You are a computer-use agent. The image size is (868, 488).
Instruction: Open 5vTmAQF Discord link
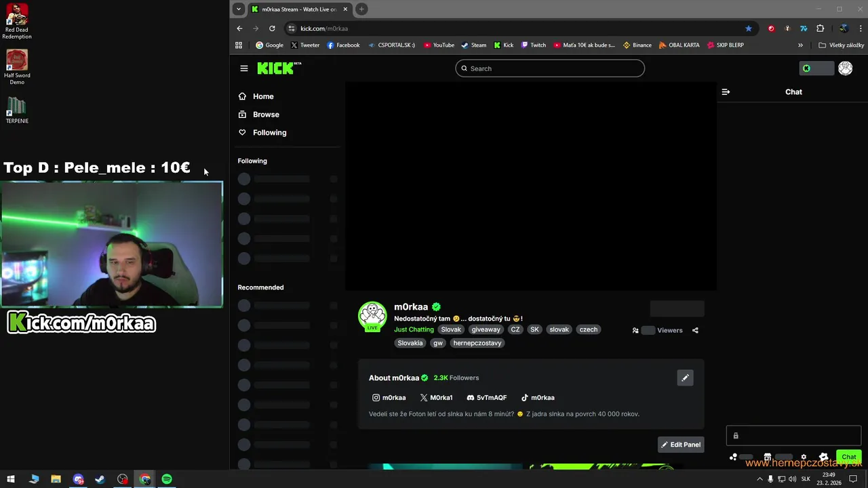[x=487, y=398]
